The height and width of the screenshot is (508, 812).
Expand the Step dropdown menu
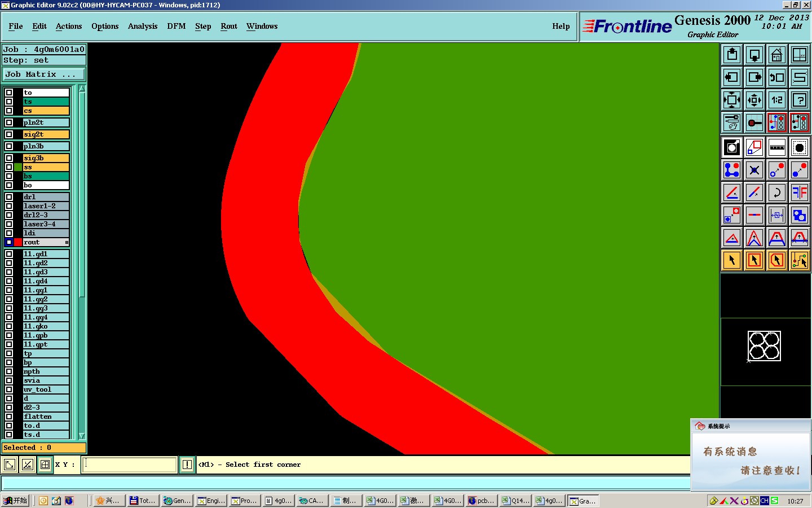203,26
